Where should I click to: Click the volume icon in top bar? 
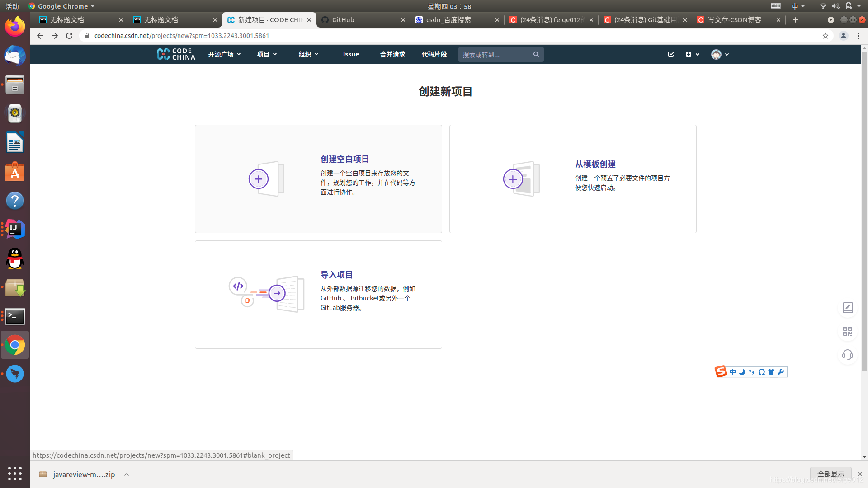pos(835,6)
